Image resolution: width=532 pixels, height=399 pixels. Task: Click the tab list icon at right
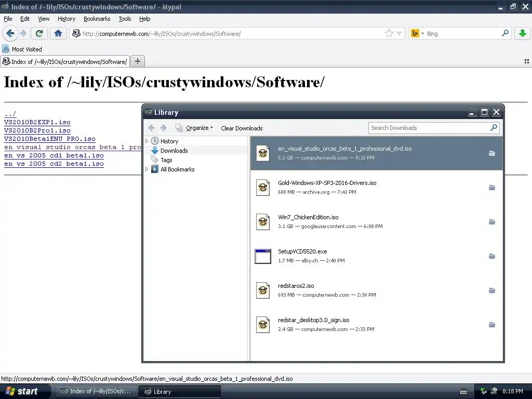(527, 61)
